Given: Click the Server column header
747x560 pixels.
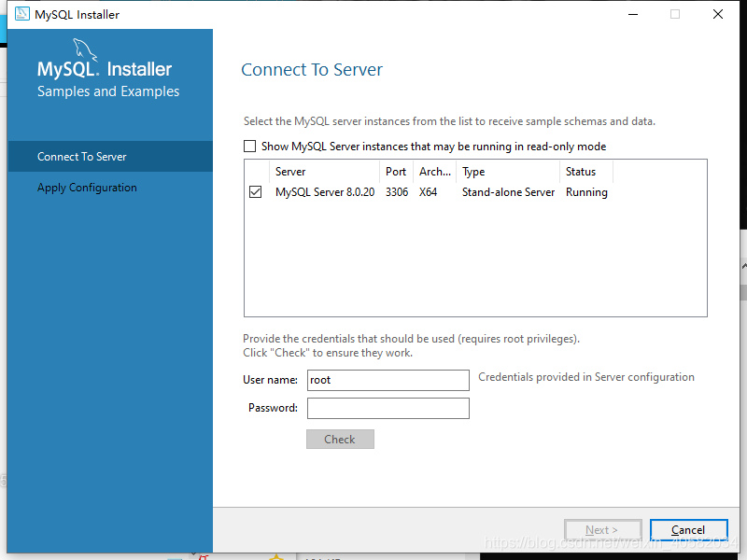Looking at the screenshot, I should click(x=325, y=172).
